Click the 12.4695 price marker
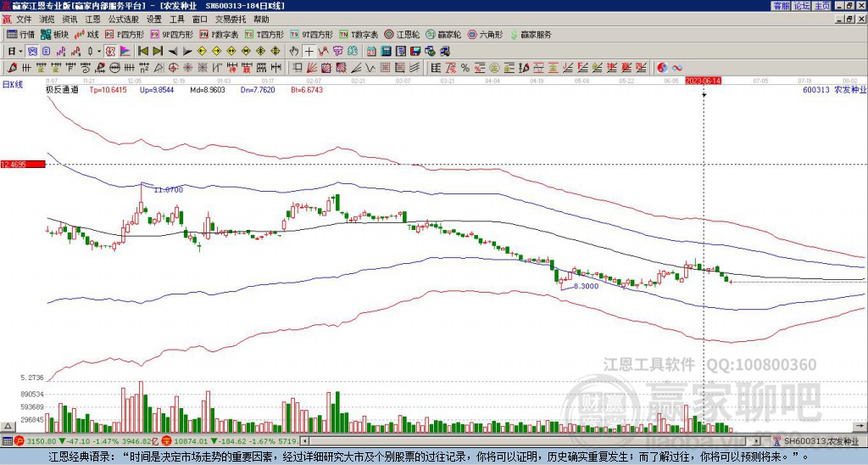Viewport: 868px width, 465px height. tap(23, 165)
